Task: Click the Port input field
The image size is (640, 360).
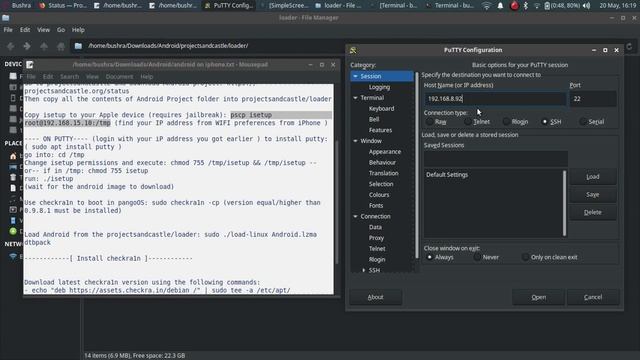Action: pyautogui.click(x=593, y=99)
